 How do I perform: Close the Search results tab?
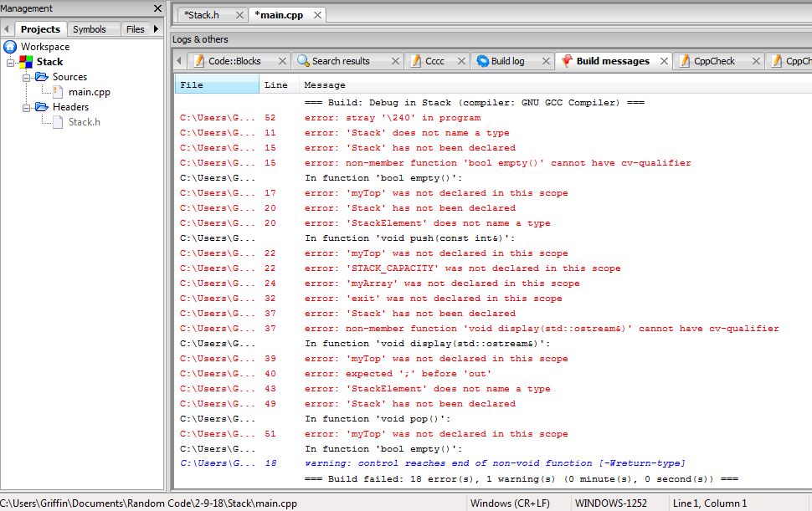(x=395, y=61)
